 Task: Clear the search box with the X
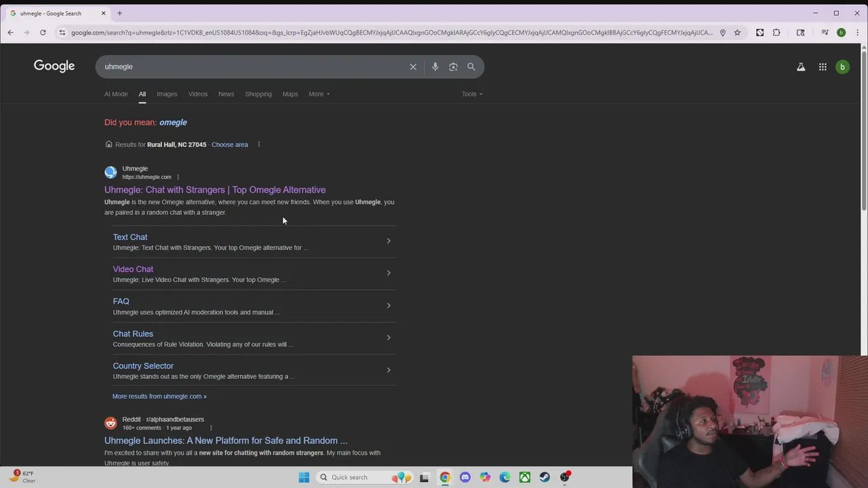(x=413, y=66)
